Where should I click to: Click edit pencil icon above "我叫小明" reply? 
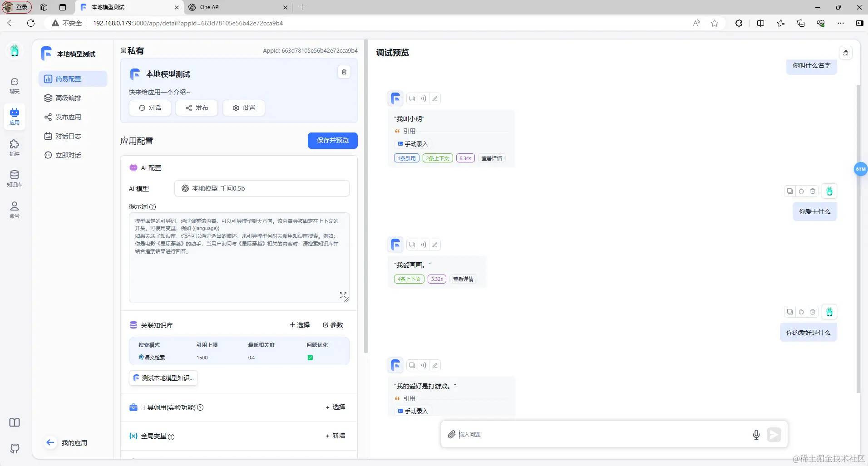point(435,98)
